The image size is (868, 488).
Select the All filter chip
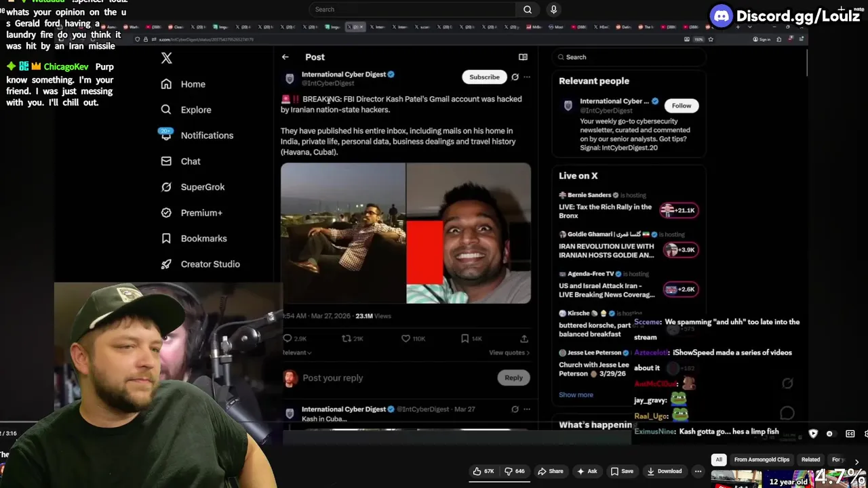click(719, 460)
